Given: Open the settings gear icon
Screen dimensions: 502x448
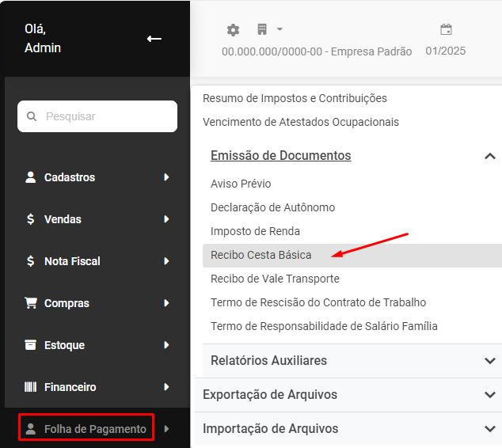Looking at the screenshot, I should pos(233,30).
